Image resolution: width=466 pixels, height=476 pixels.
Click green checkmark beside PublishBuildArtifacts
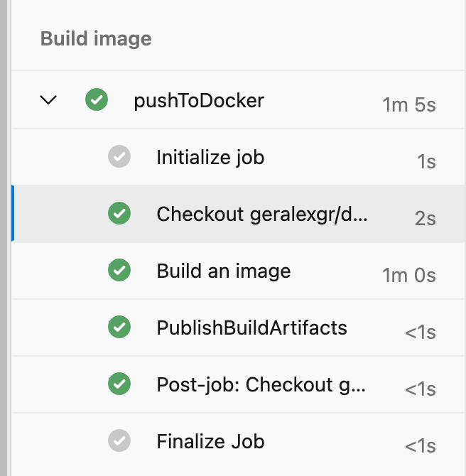pos(119,328)
